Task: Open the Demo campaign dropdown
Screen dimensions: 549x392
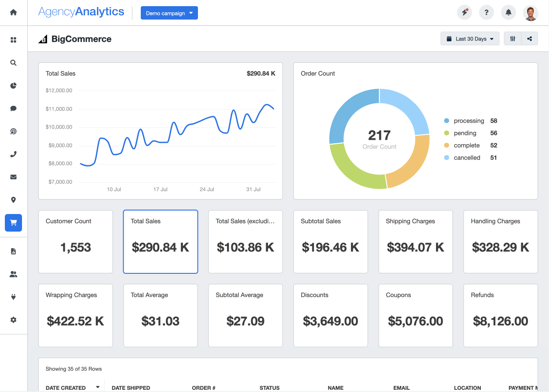Action: [169, 13]
